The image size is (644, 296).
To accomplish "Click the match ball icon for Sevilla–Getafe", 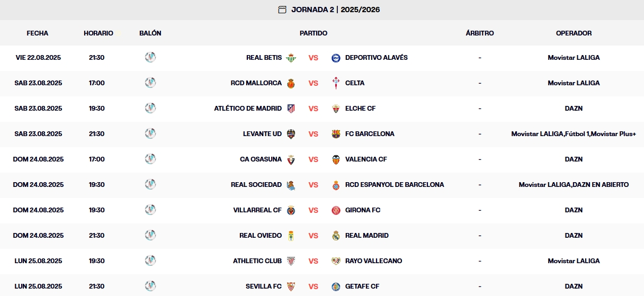I will click(x=150, y=286).
